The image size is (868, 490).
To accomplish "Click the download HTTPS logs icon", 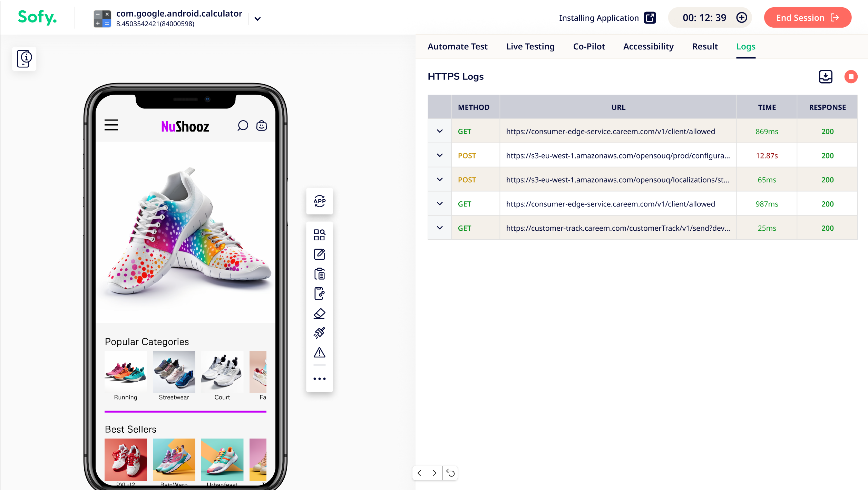I will (826, 77).
